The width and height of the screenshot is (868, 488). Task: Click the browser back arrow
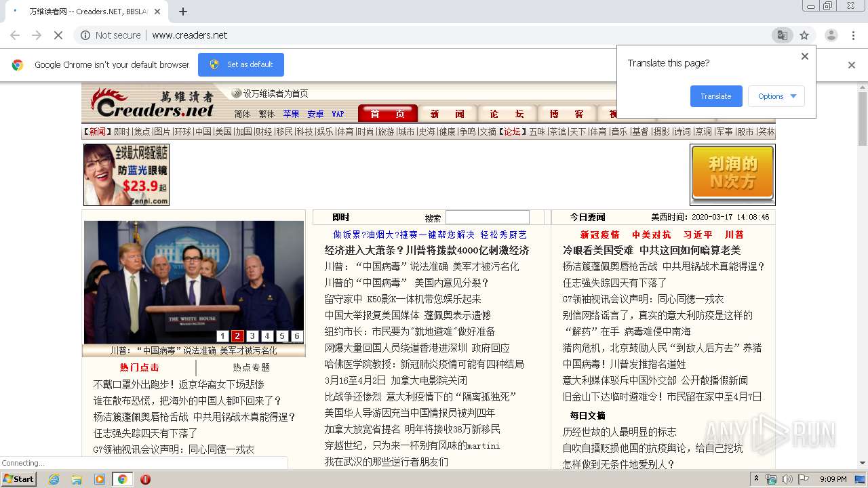tap(15, 35)
